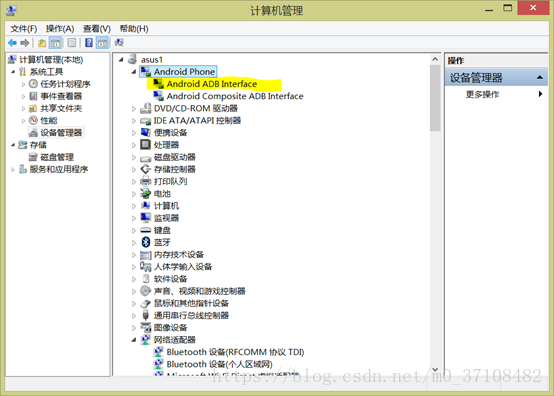Open the 操作(A) menu
Viewport: 554px width, 396px height.
(x=60, y=29)
